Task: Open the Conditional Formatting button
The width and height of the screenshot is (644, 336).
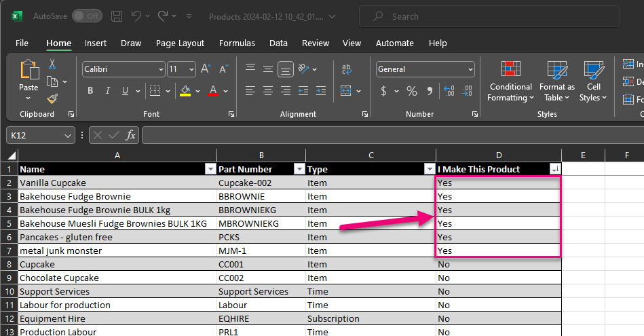Action: pyautogui.click(x=510, y=81)
